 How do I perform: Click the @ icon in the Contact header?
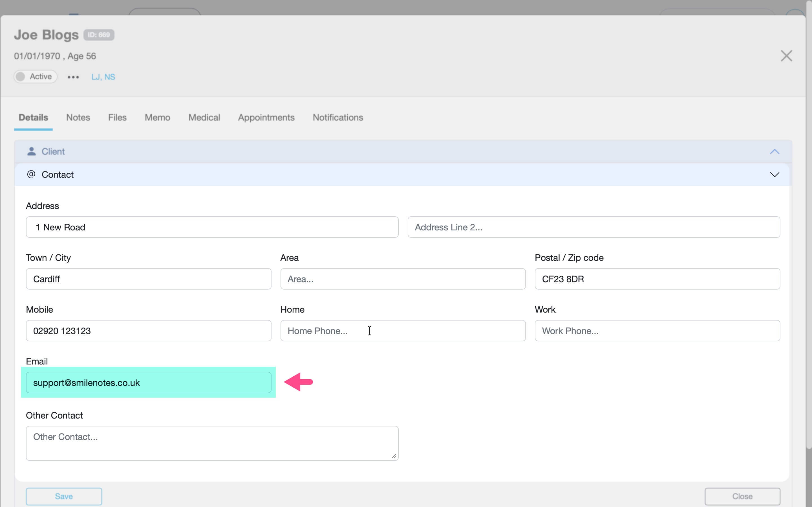click(30, 174)
